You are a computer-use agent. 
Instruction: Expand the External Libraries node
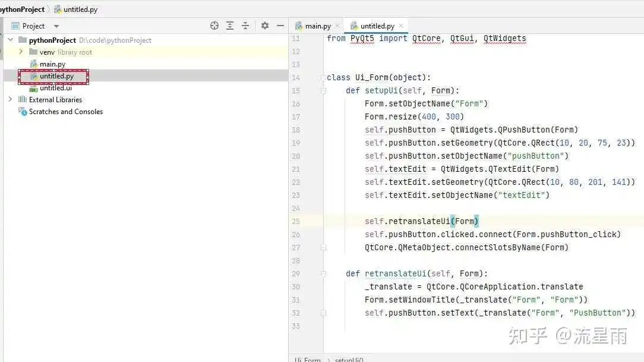(10, 99)
